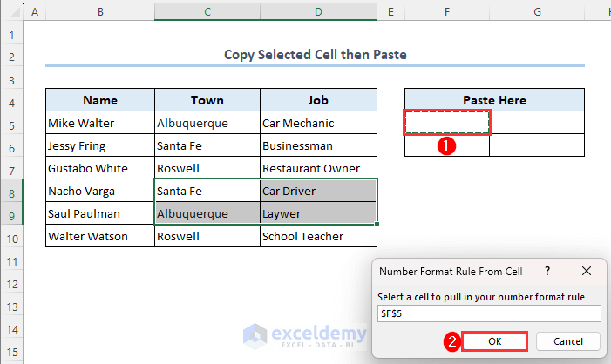
Task: Click the title 'Copy Selected Cell then Paste'
Action: pyautogui.click(x=316, y=55)
